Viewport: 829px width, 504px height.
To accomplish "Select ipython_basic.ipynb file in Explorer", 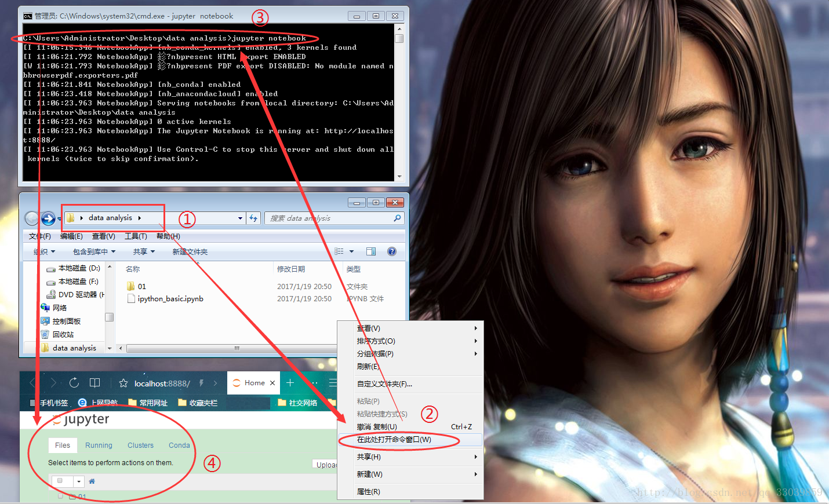I will 165,299.
